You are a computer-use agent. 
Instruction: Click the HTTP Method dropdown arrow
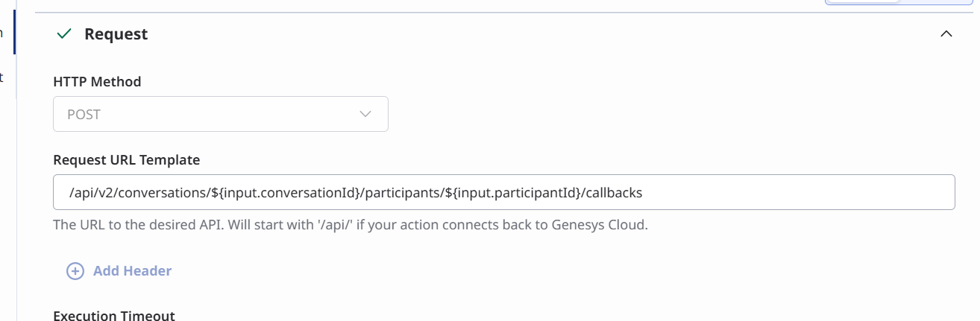point(365,114)
